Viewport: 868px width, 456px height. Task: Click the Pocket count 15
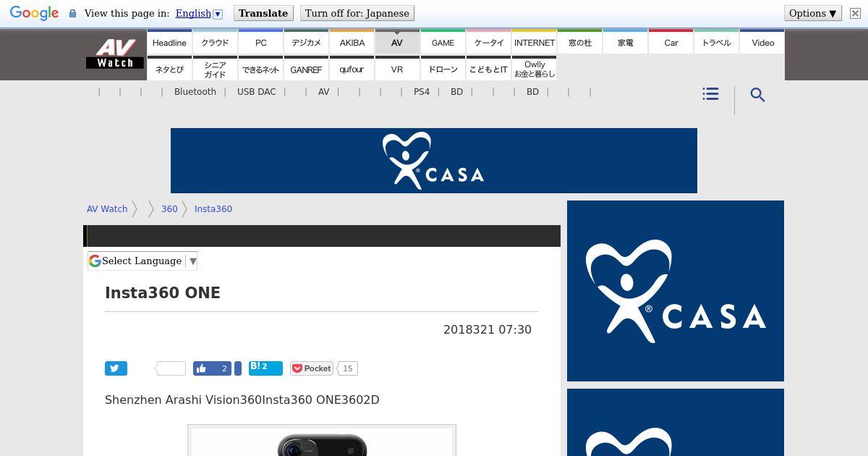pos(347,368)
